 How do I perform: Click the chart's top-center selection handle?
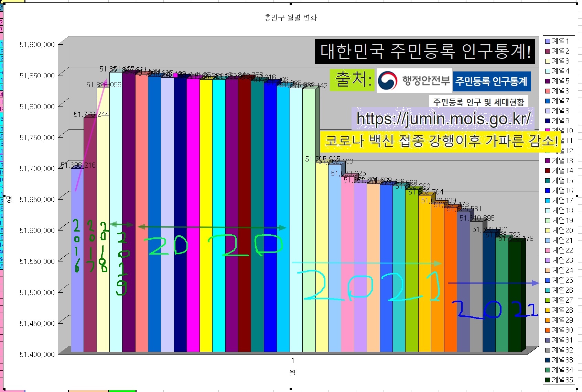click(x=291, y=3)
